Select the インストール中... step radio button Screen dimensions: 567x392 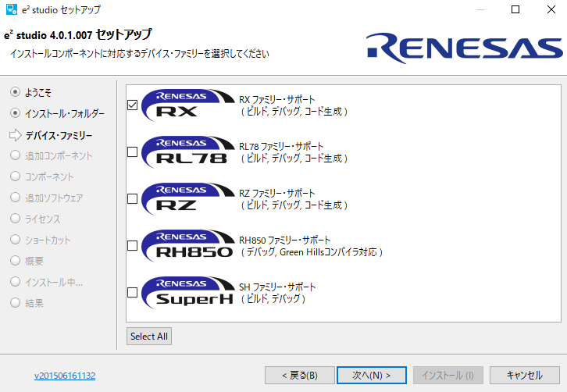[15, 282]
